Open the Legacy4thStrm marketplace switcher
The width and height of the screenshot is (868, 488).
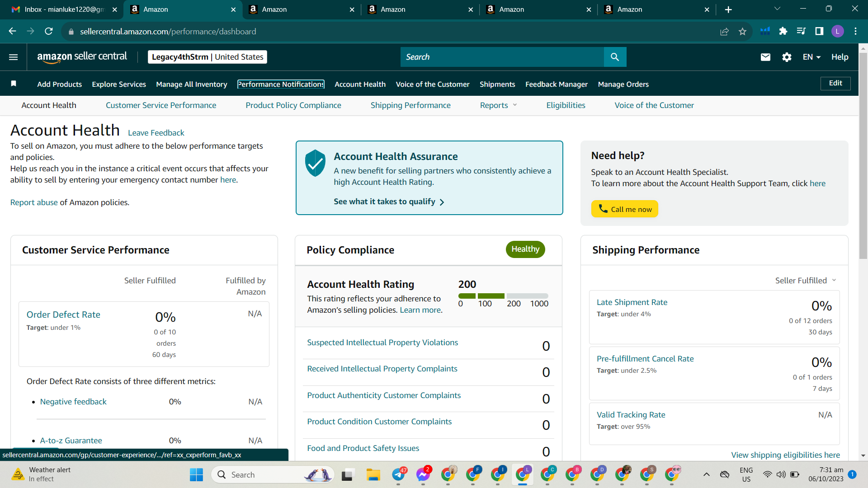(208, 57)
